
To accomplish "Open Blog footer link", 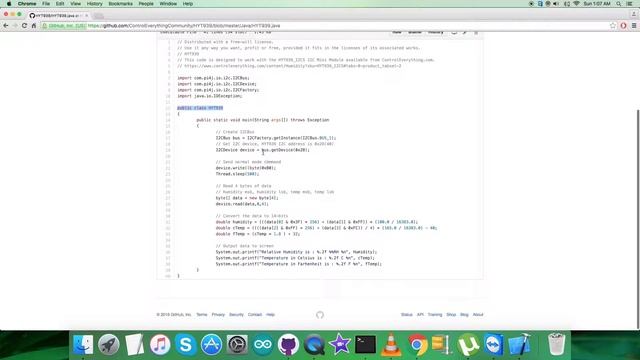I will tap(464, 315).
